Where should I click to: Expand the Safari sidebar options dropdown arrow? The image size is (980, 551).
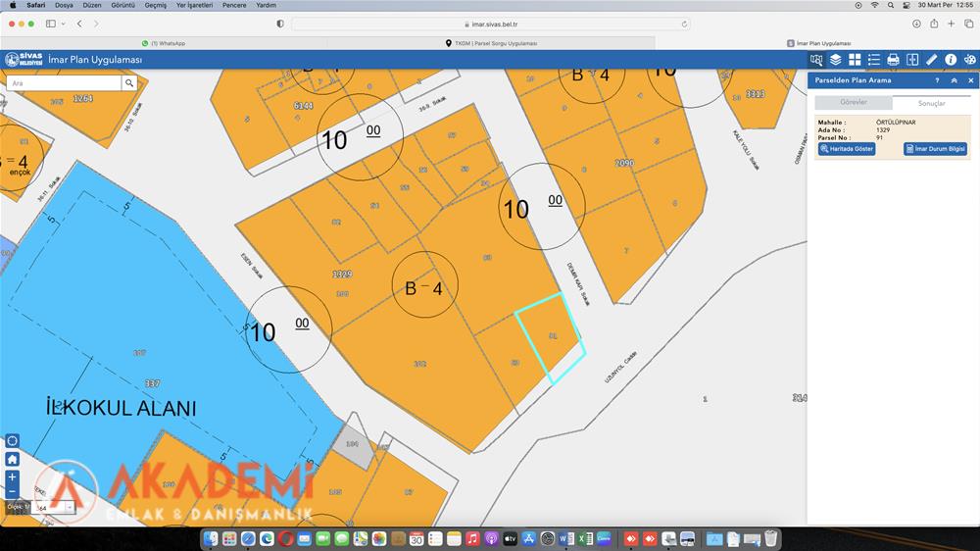64,24
